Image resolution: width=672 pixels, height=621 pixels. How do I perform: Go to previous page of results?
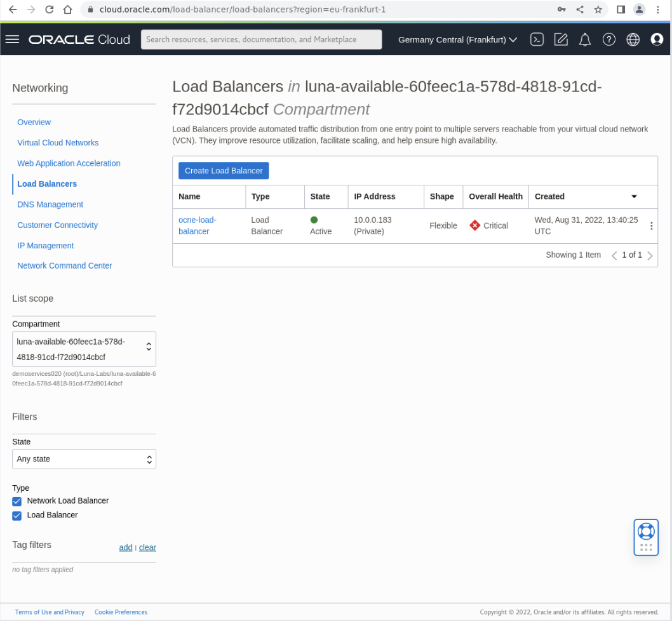(x=614, y=255)
